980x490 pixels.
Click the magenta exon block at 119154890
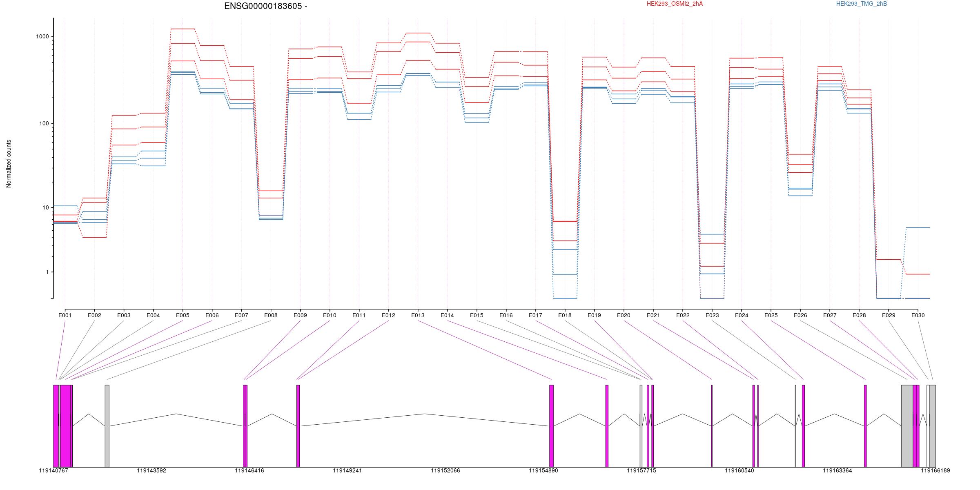click(x=551, y=426)
